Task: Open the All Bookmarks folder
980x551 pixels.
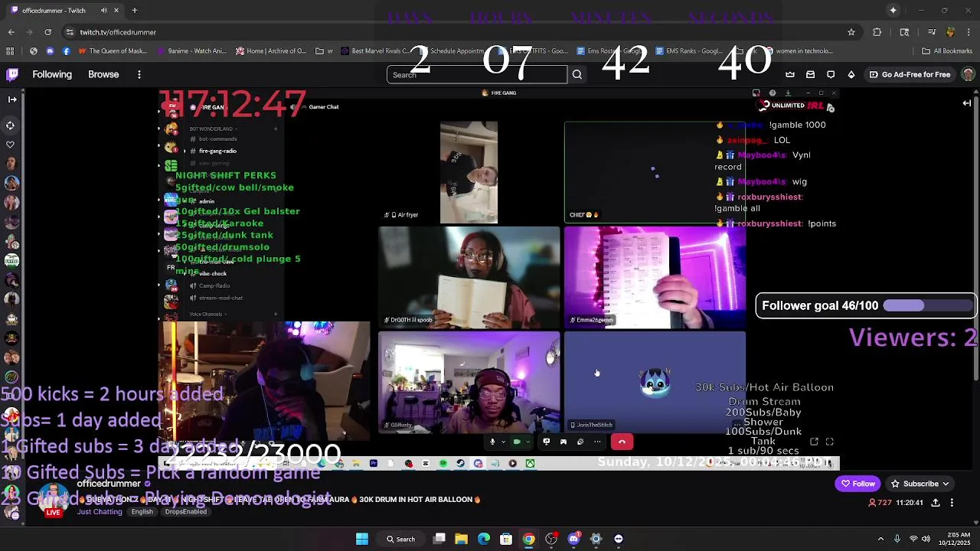Action: [948, 51]
